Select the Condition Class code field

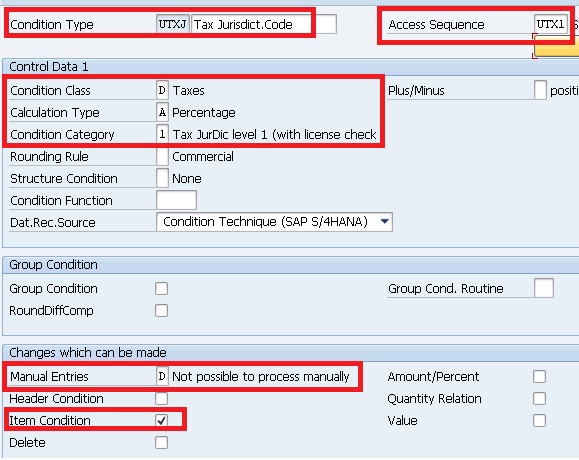[162, 90]
